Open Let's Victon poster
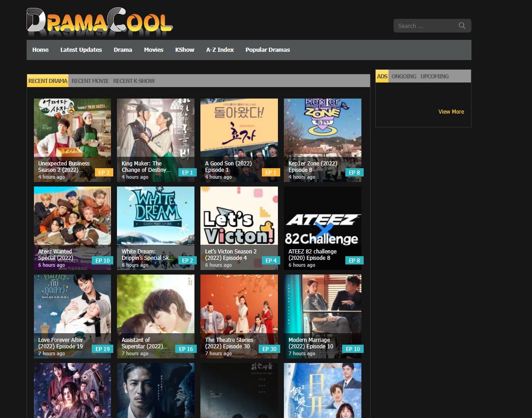This screenshot has width=532, height=418. 239,228
